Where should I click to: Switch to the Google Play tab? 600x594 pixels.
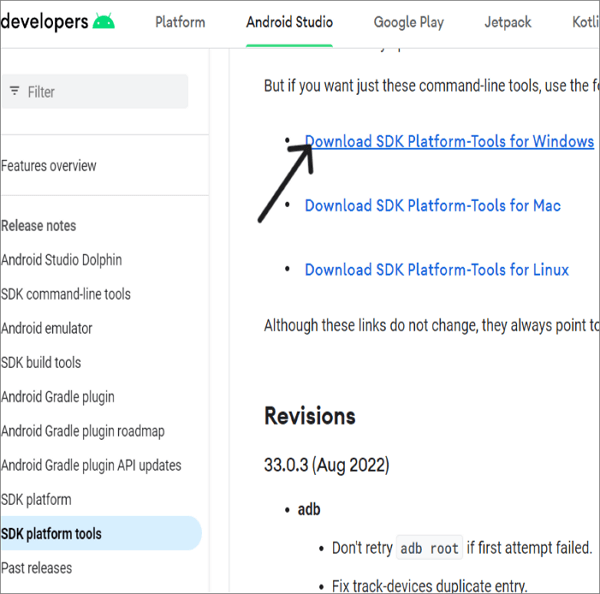tap(411, 22)
